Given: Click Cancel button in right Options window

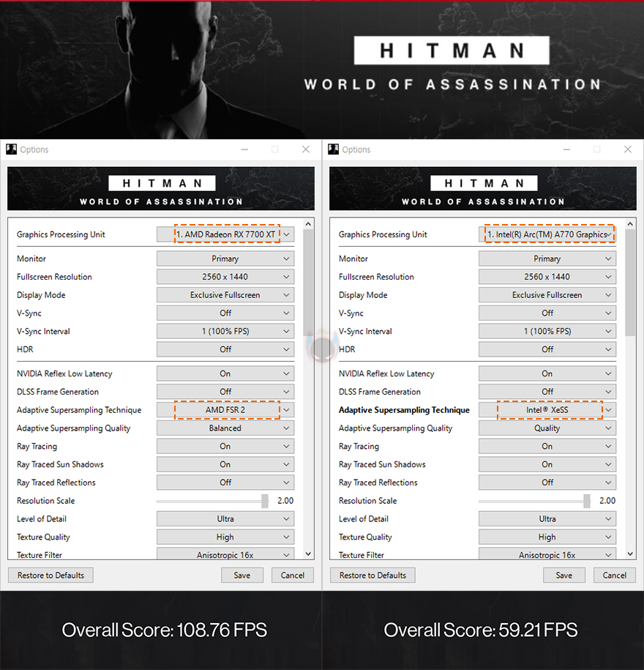Looking at the screenshot, I should 615,575.
